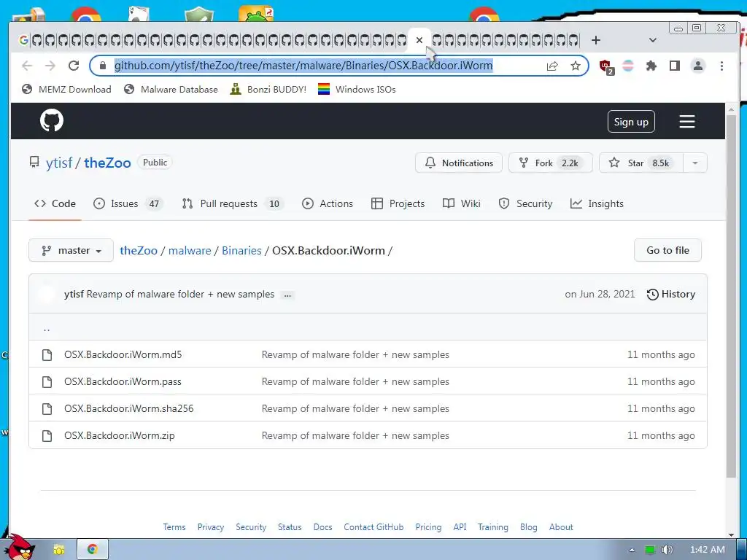
Task: Open Chrome's three-dot menu
Action: [x=721, y=66]
